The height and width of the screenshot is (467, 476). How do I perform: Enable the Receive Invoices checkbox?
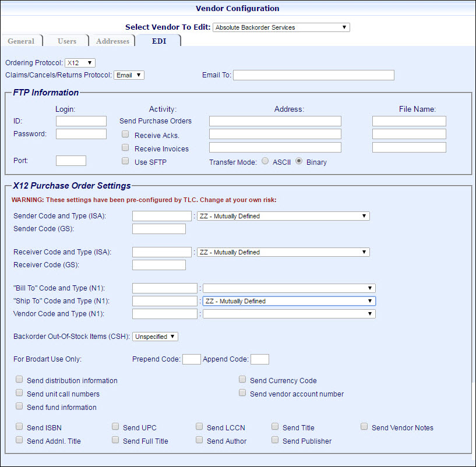(125, 147)
